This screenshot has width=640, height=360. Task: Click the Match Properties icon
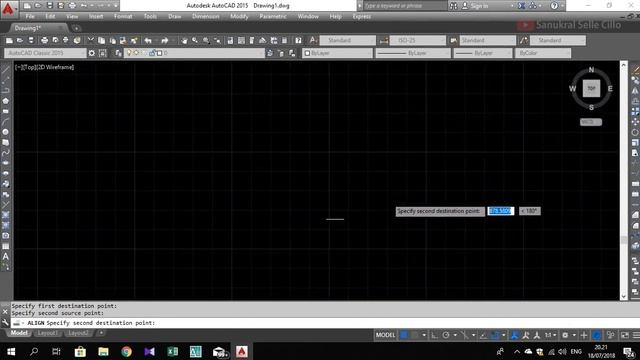[134, 40]
